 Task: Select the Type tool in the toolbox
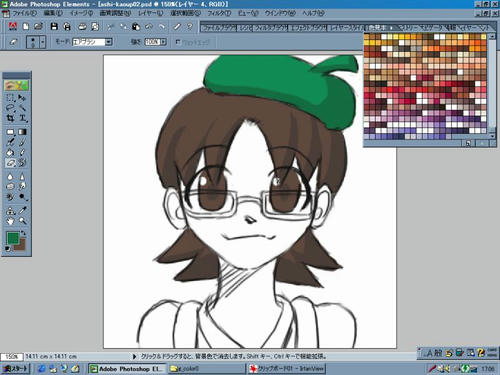pos(23,118)
